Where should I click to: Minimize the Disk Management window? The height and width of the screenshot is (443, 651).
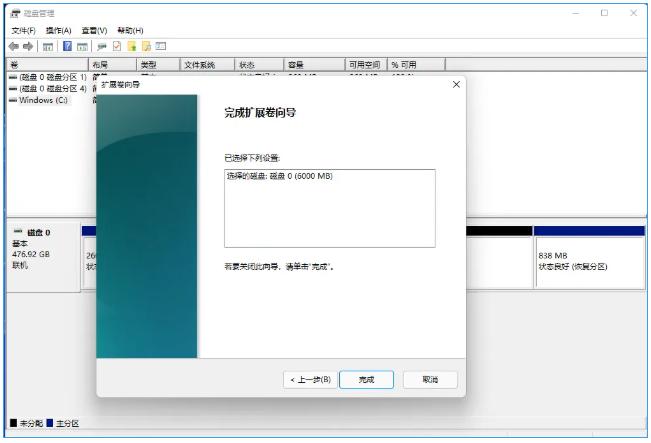click(575, 13)
